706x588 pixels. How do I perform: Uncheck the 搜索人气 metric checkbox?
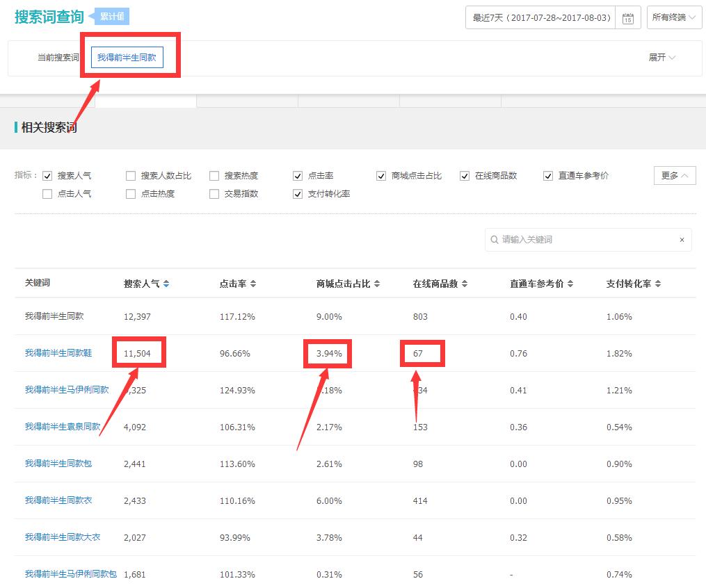(48, 176)
